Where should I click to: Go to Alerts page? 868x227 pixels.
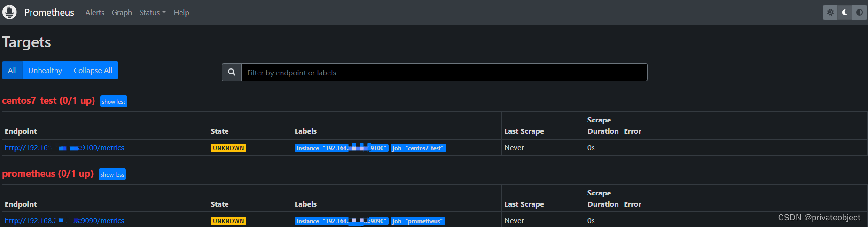pyautogui.click(x=95, y=13)
